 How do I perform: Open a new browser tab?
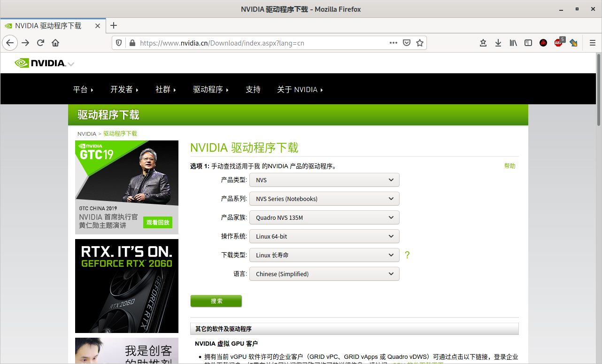click(x=114, y=26)
